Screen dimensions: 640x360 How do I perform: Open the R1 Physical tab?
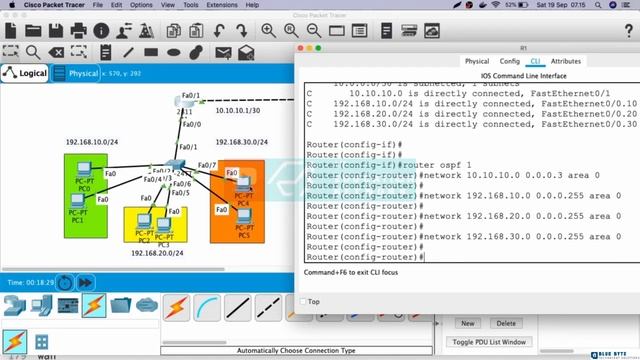(x=477, y=61)
